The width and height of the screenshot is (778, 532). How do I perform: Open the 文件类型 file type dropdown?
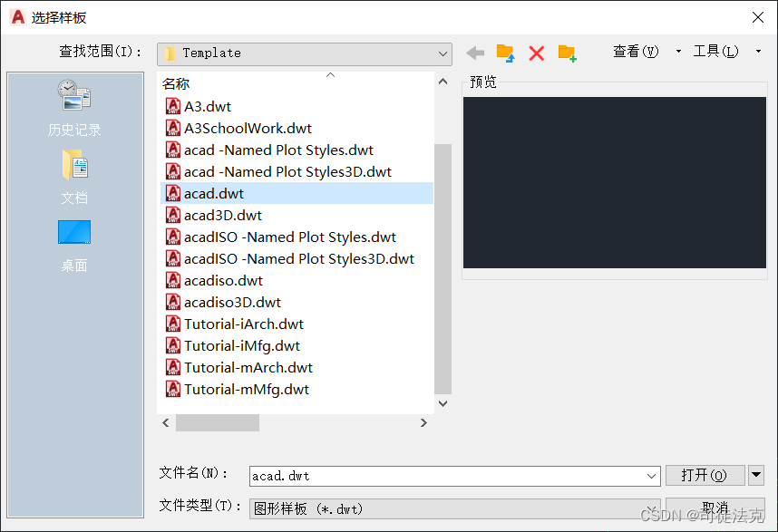click(x=454, y=508)
